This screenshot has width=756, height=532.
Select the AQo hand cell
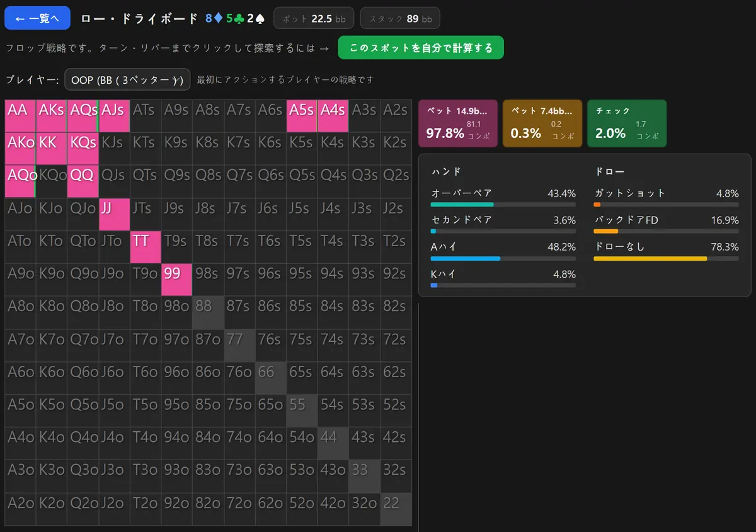click(20, 181)
